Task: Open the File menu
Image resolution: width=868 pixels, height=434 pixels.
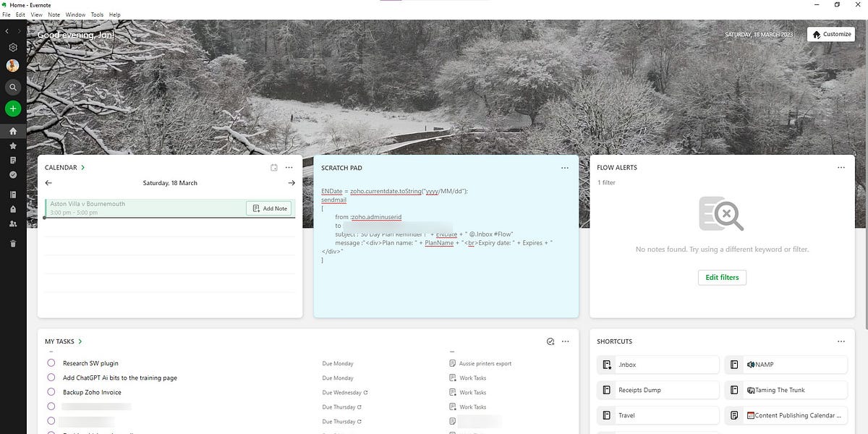Action: pyautogui.click(x=6, y=14)
